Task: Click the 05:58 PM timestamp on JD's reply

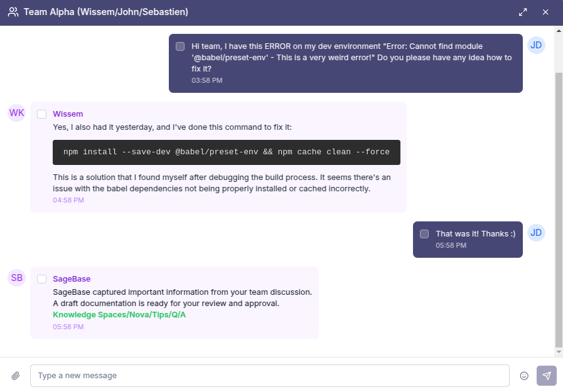Action: click(451, 245)
